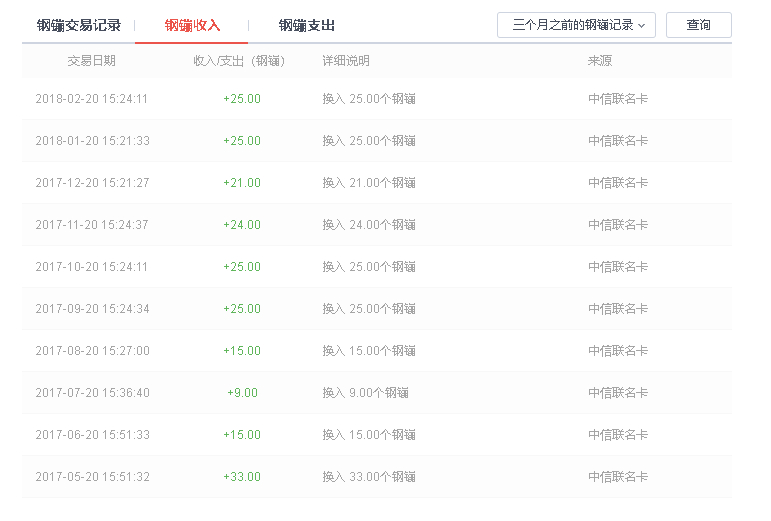Click 换入 9.00个钢镚 description
Screen dimensions: 771x521
click(365, 393)
